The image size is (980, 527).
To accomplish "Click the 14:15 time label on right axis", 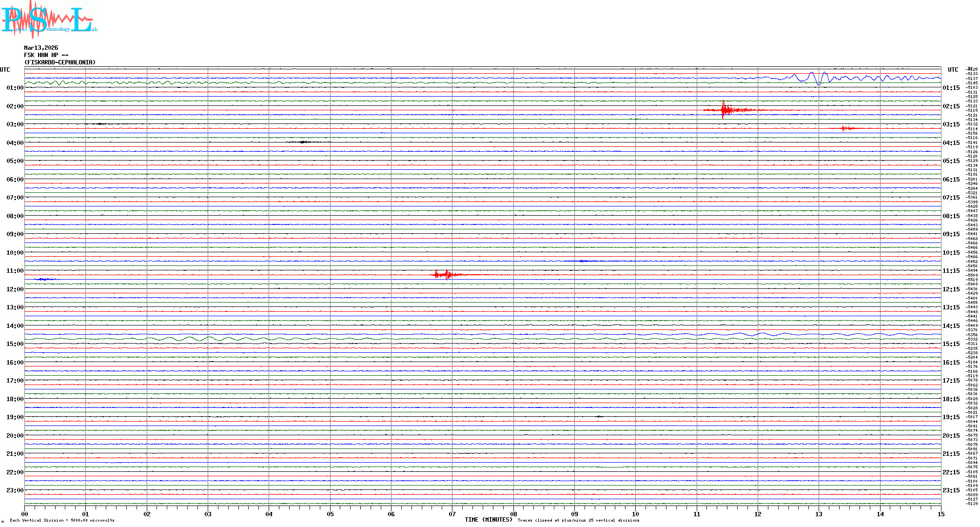I will click(x=951, y=326).
